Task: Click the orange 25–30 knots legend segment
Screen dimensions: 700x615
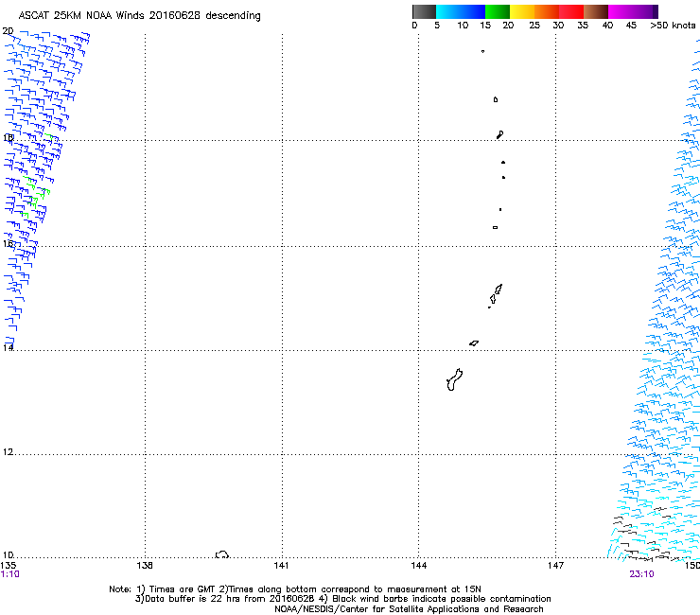Action: tap(547, 11)
